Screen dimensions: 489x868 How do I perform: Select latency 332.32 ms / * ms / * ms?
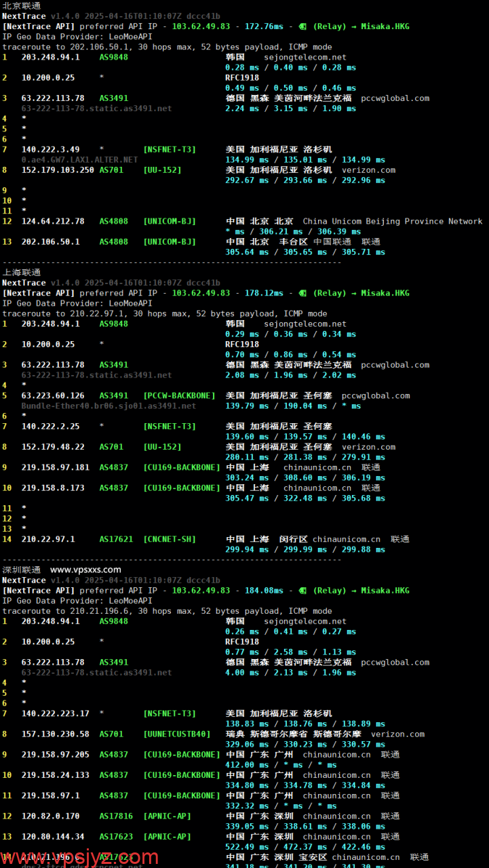tap(281, 806)
